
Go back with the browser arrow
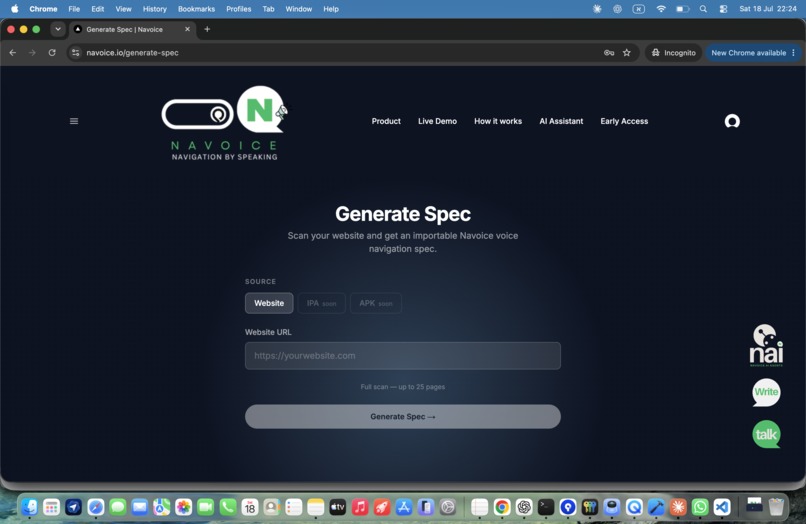coord(13,52)
